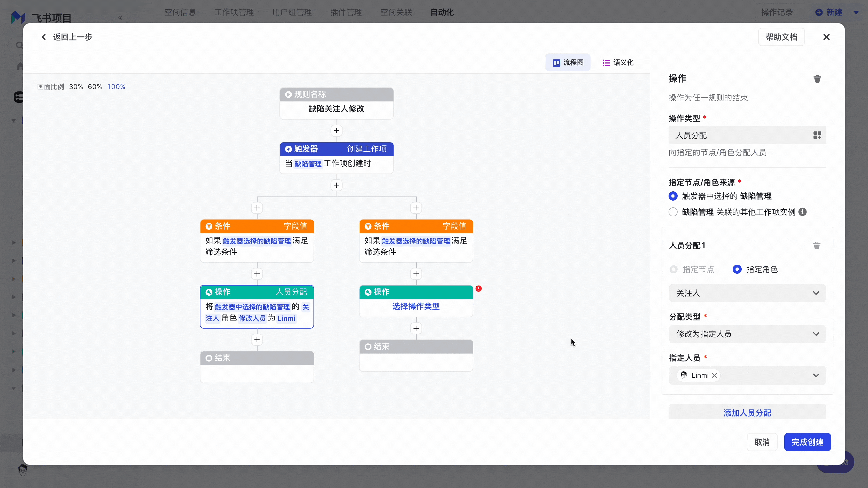Screen dimensions: 868x488
Task: Select the 规则名称 node 缺陷关注人修改
Action: pos(336,103)
